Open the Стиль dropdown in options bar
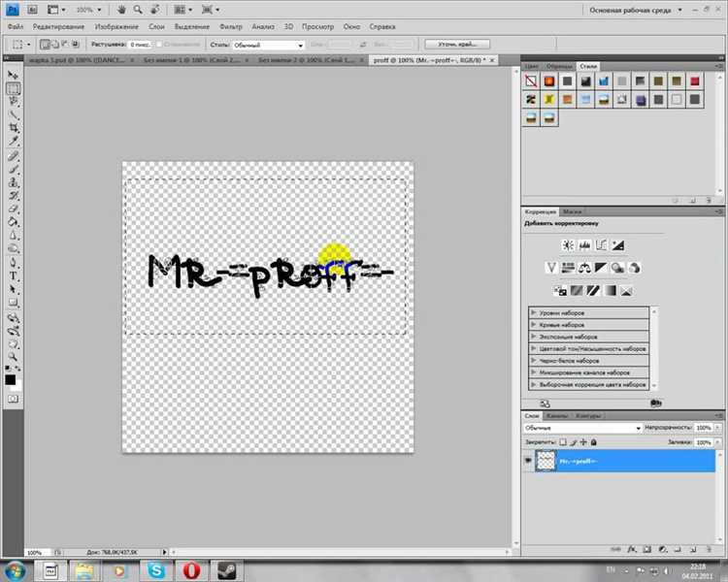 coord(267,45)
